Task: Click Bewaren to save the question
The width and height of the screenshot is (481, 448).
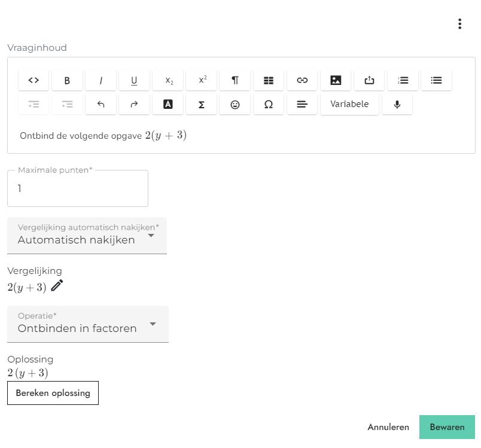Action: coord(447,427)
